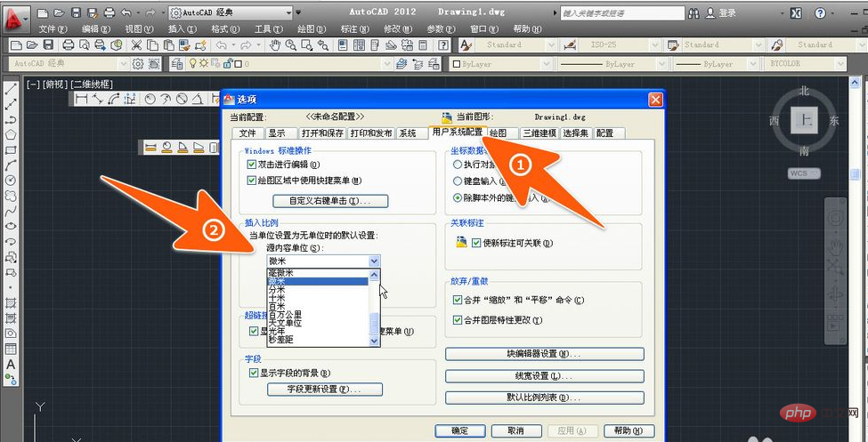Toggle 合并图层特性更改 checkbox
This screenshot has height=442, width=868.
[457, 320]
